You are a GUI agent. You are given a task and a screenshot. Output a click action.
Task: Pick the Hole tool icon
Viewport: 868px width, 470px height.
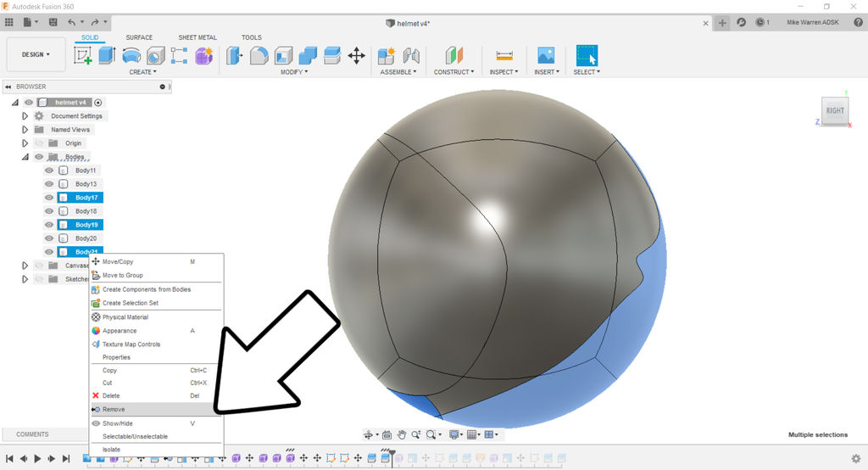[x=156, y=55]
